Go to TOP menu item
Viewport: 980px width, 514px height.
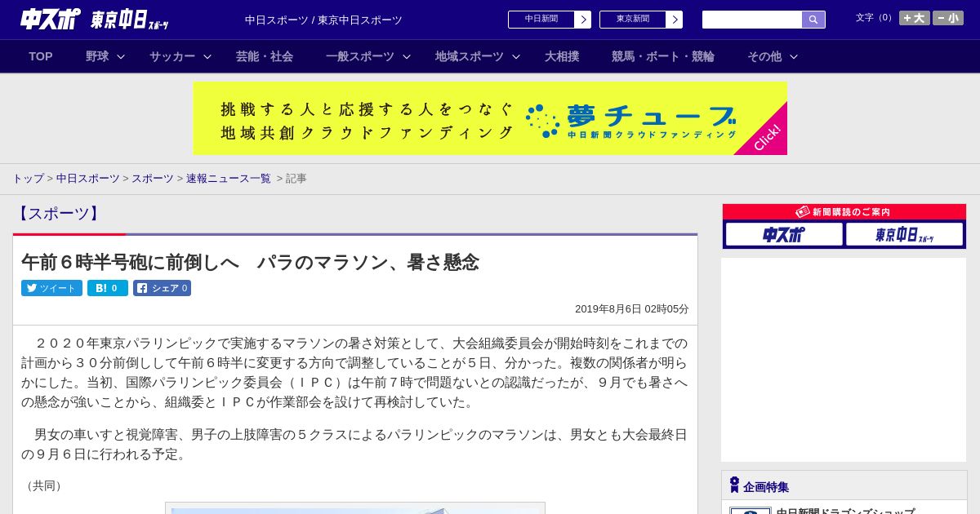coord(41,56)
